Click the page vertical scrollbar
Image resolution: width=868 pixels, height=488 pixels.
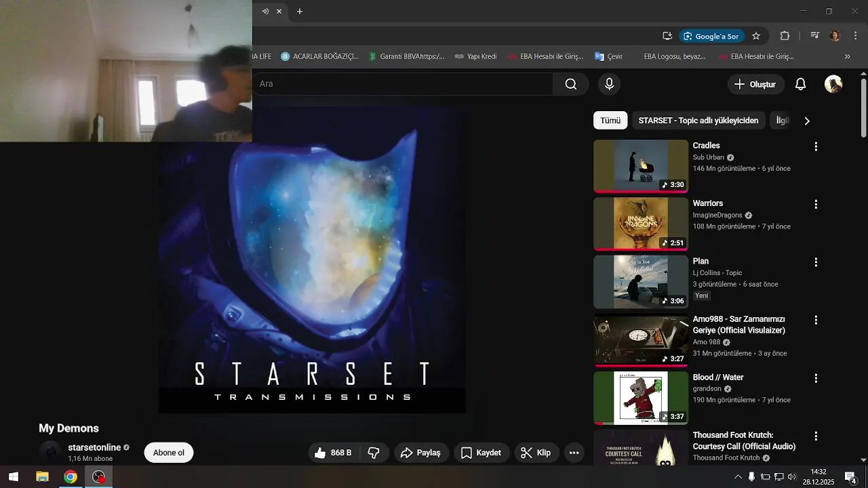pos(863,108)
